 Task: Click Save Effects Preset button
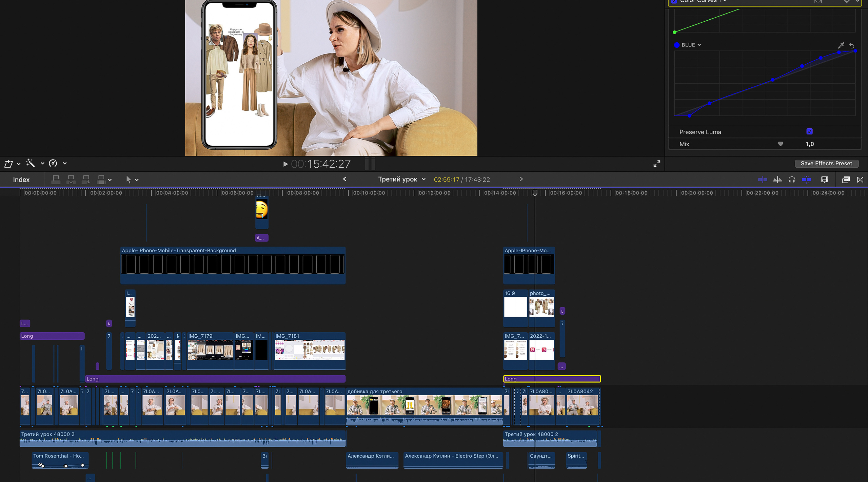point(826,164)
